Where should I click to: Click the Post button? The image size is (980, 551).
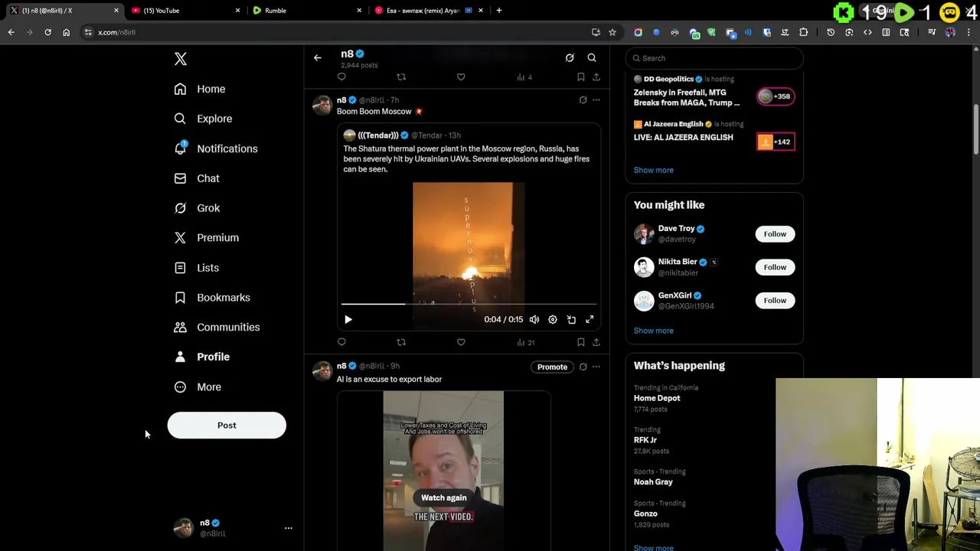click(x=227, y=425)
